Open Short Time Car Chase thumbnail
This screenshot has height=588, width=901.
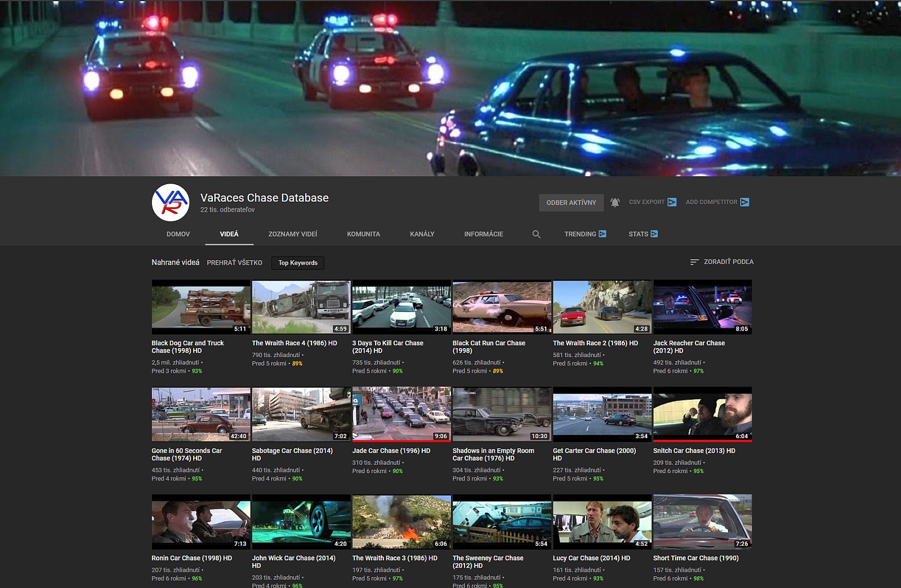coord(702,522)
